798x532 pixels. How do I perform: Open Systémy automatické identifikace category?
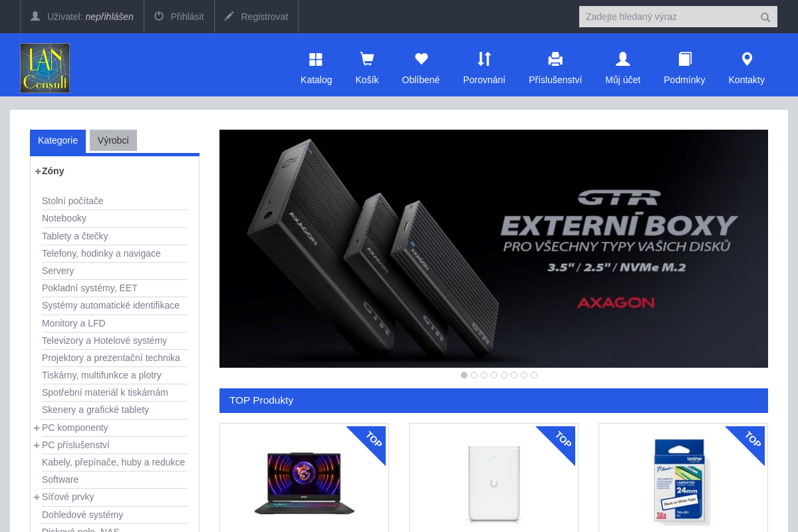tap(110, 305)
